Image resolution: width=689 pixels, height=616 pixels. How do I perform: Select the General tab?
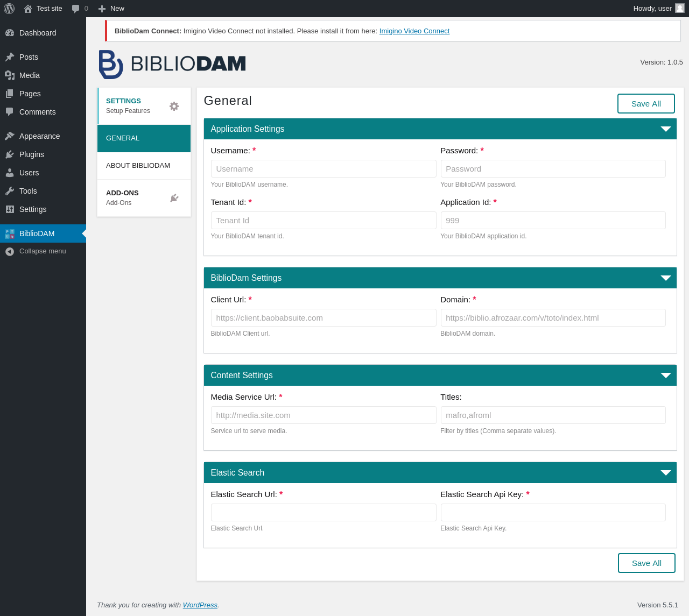click(144, 138)
